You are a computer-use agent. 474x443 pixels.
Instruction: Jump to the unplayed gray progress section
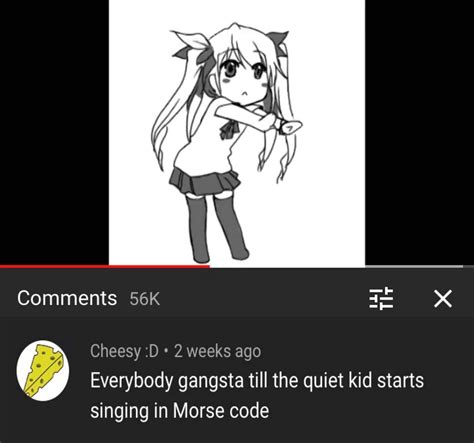337,266
